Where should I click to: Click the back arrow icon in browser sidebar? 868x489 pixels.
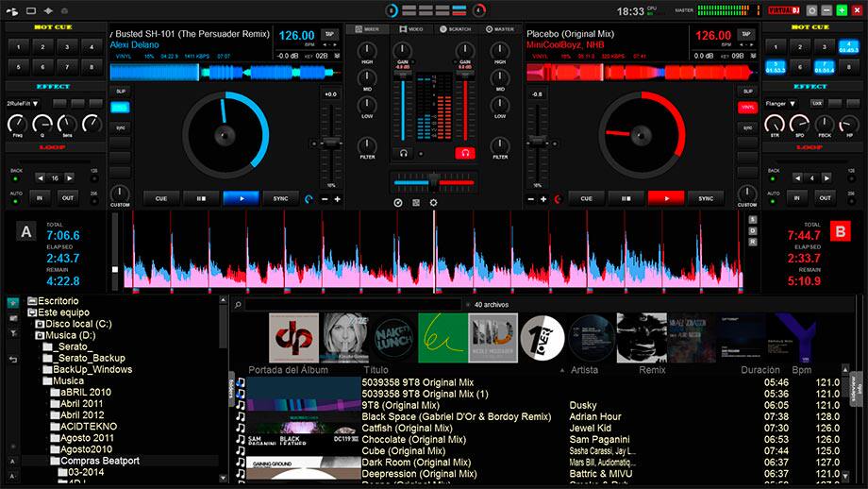pos(13,360)
